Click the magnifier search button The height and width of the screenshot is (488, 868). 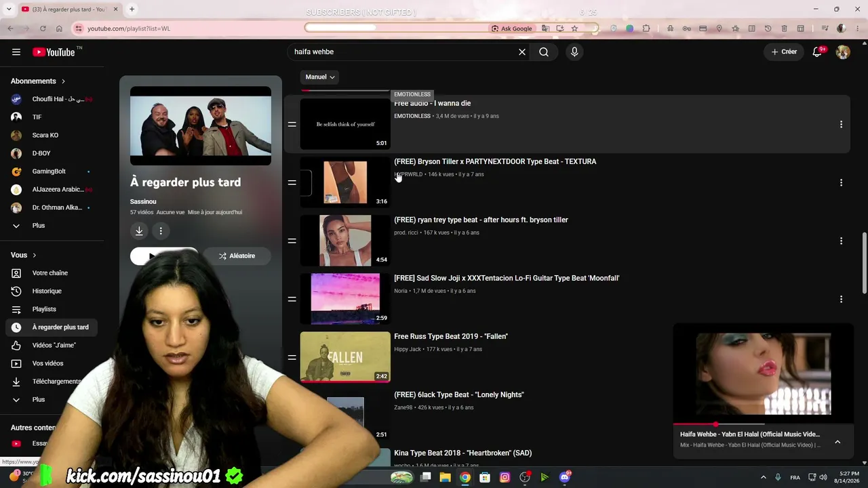click(x=544, y=52)
